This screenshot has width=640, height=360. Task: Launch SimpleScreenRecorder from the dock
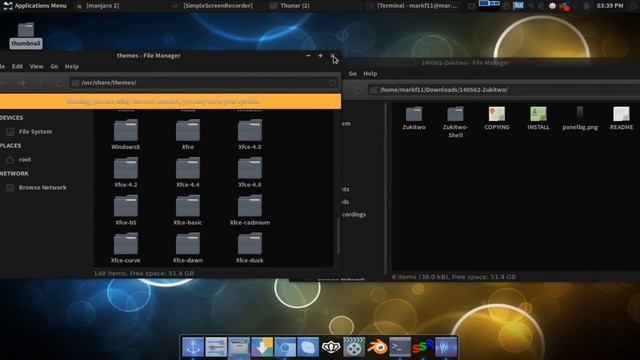423,347
